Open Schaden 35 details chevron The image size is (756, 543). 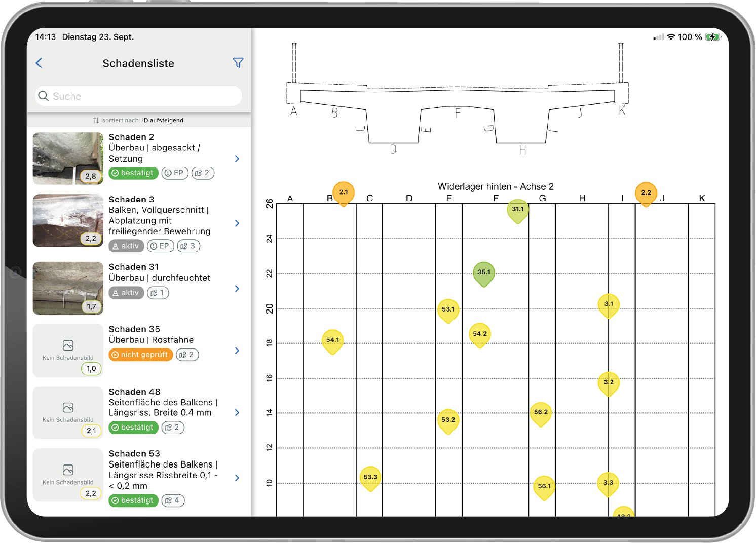237,351
